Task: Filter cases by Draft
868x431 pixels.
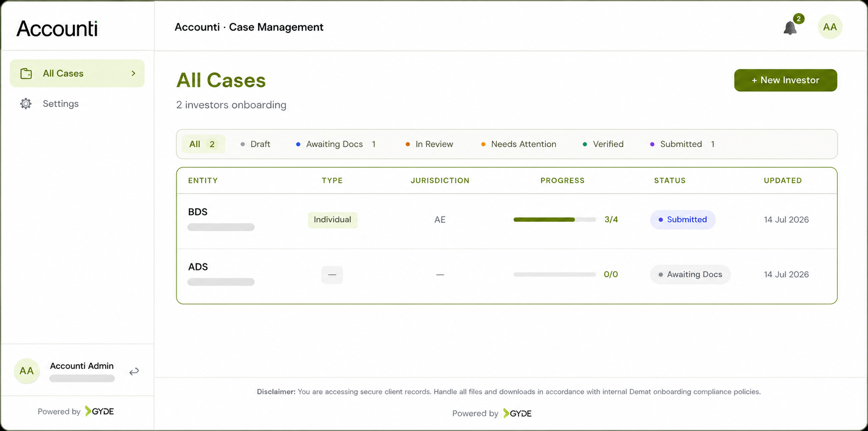Action: point(255,144)
